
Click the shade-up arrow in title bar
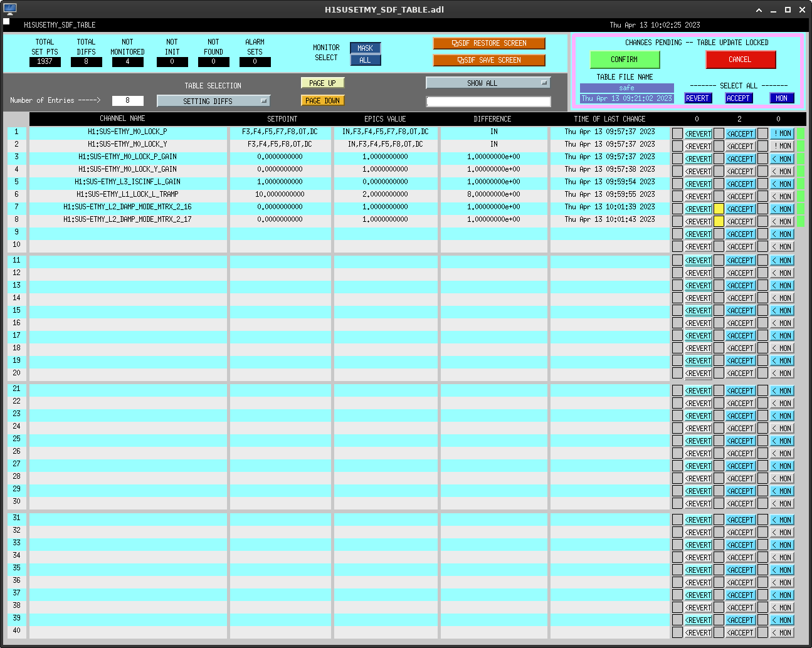[759, 9]
